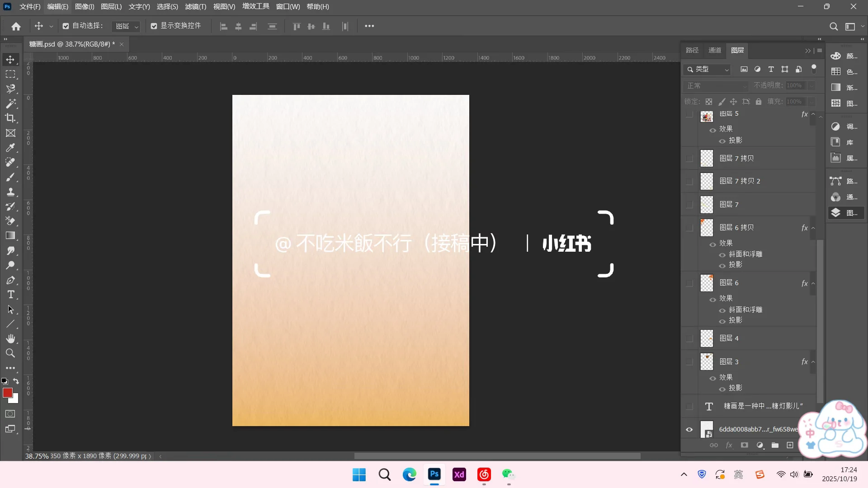Open the 滤镜(T) menu
868x488 pixels.
click(195, 6)
